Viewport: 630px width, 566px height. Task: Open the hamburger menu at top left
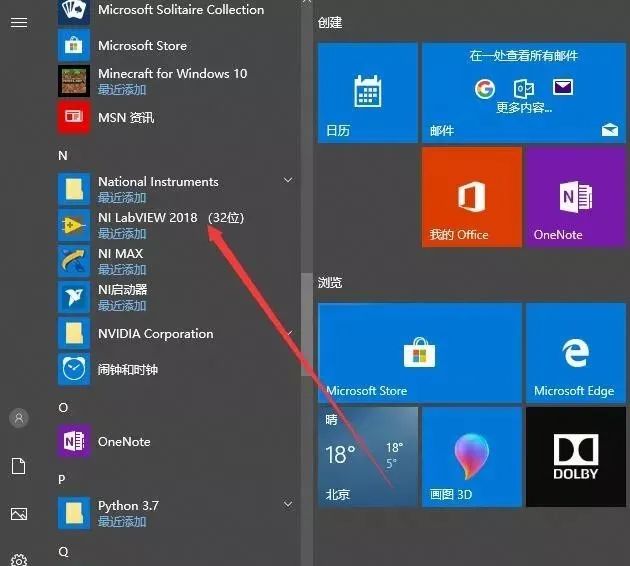click(19, 22)
